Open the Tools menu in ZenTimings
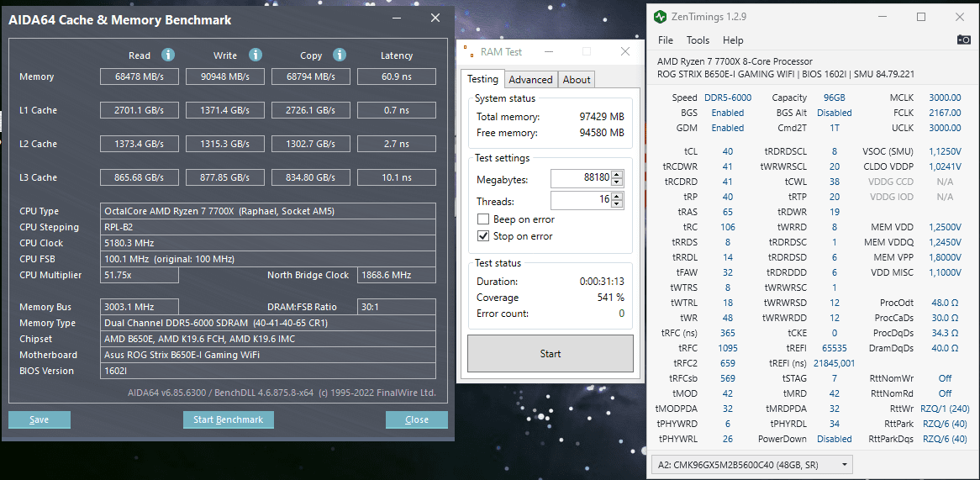980x480 pixels. tap(698, 40)
